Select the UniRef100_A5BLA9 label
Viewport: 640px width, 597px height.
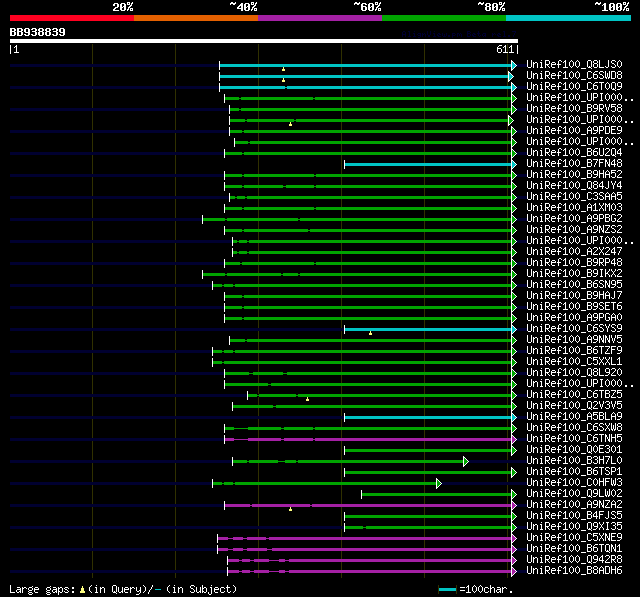(x=574, y=417)
